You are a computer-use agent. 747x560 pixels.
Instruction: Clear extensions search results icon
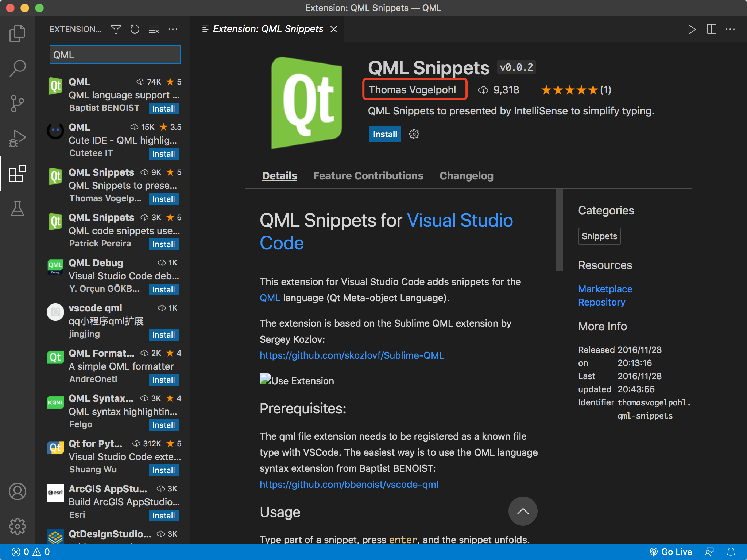(154, 29)
